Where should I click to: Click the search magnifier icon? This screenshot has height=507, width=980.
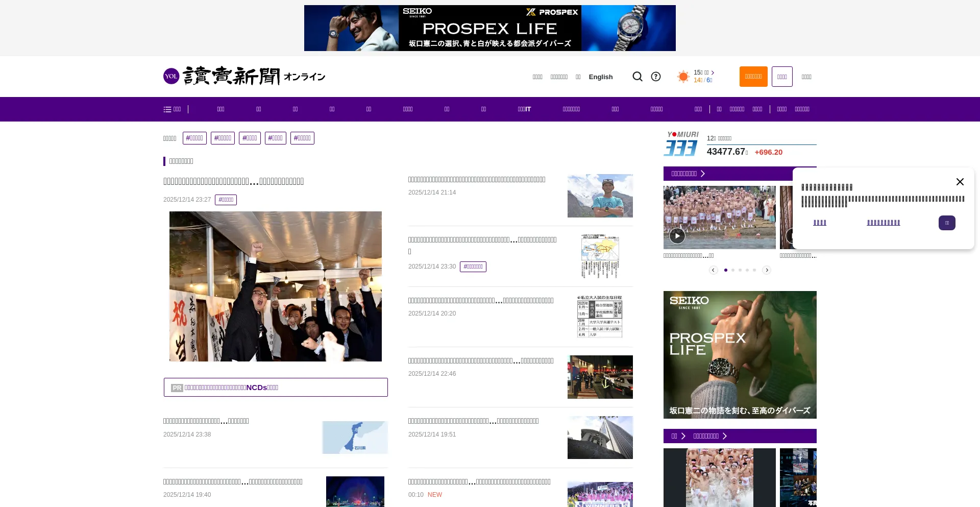coord(638,76)
